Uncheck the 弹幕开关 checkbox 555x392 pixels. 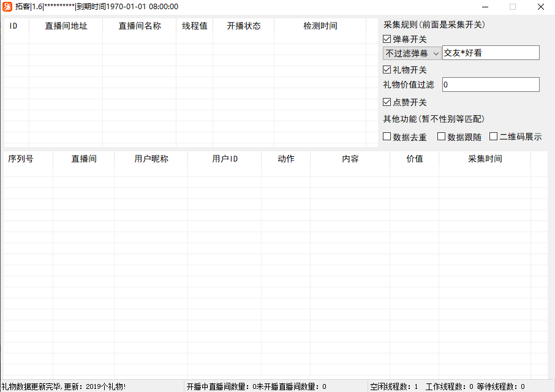click(x=387, y=39)
